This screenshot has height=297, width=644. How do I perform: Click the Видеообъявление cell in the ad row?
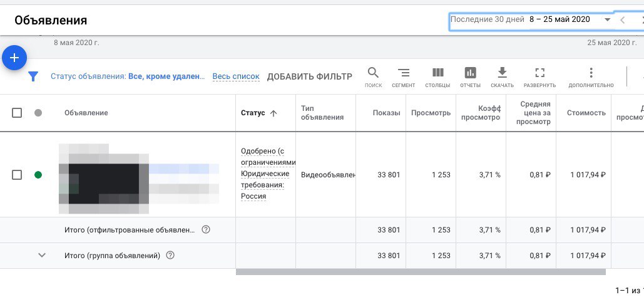328,175
